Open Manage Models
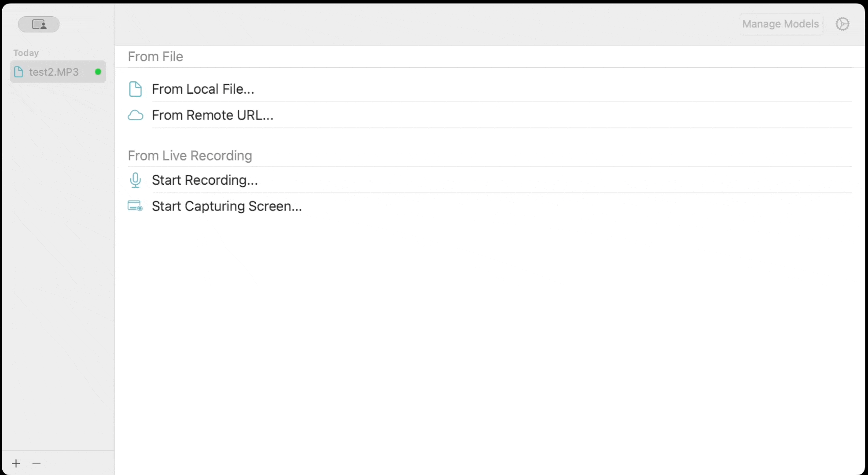 [x=780, y=24]
